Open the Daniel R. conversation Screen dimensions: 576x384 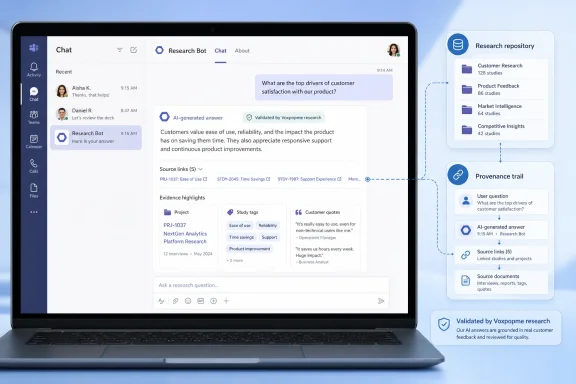coord(96,114)
